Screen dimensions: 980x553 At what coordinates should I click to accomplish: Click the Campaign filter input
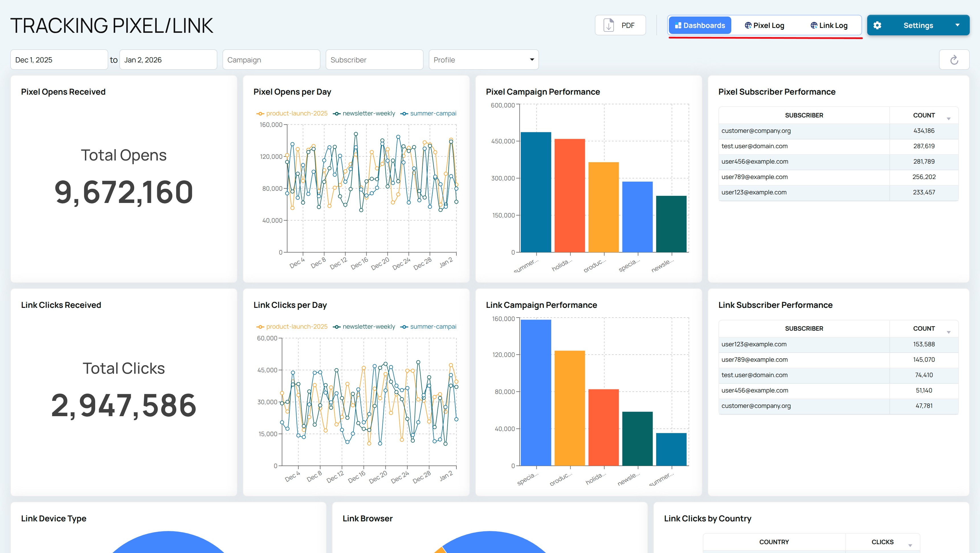pos(271,59)
